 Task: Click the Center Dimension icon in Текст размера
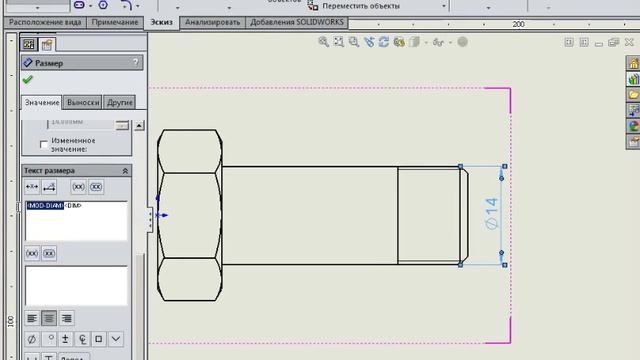tap(32, 187)
